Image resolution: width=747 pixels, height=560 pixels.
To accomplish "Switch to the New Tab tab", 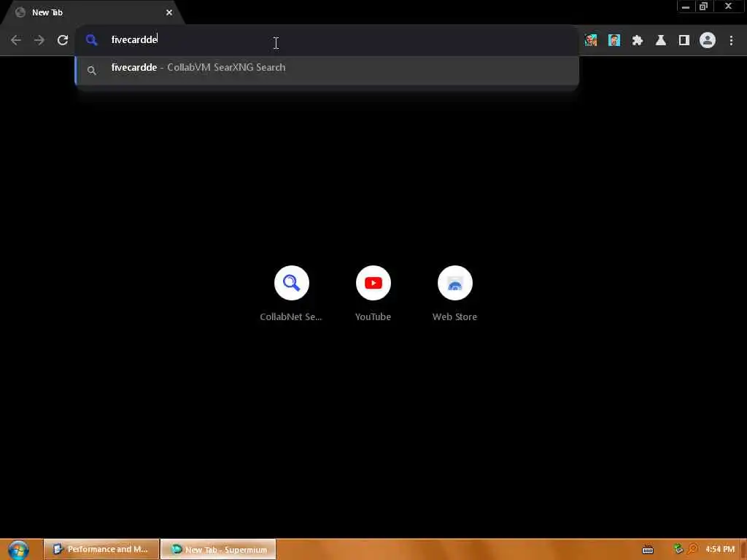I will [x=93, y=12].
